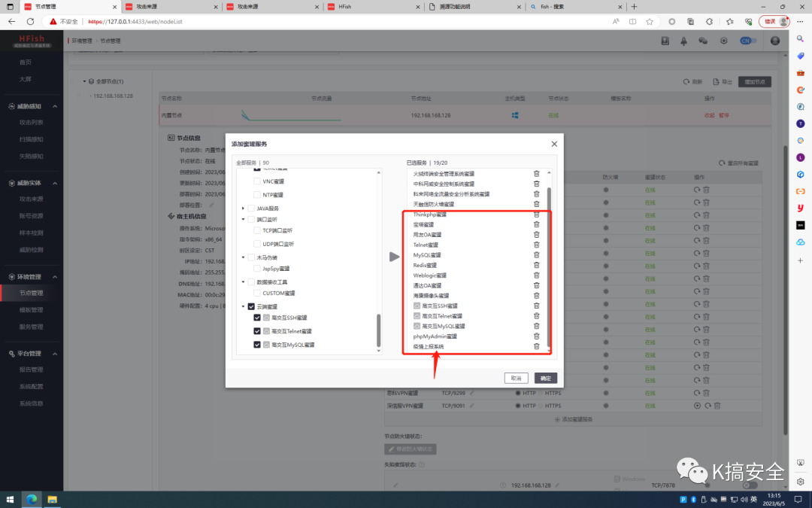The height and width of the screenshot is (508, 812).
Task: Add the page to favorites with the star icon
Action: tap(650, 22)
